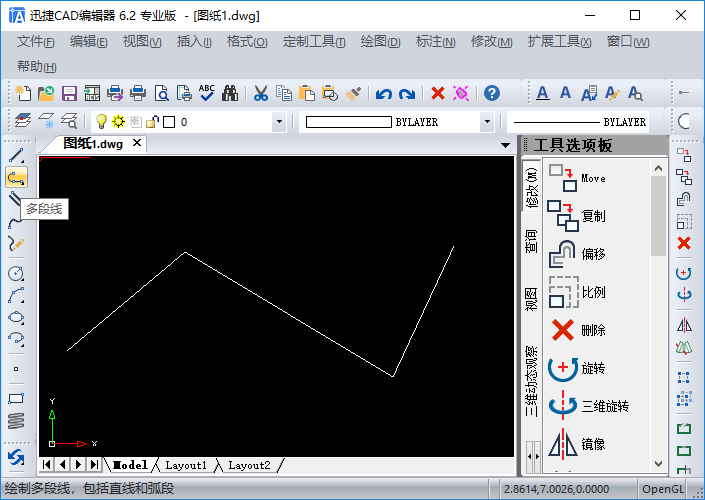Image resolution: width=705 pixels, height=500 pixels.
Task: Go to first layout tab arrow
Action: pos(47,464)
